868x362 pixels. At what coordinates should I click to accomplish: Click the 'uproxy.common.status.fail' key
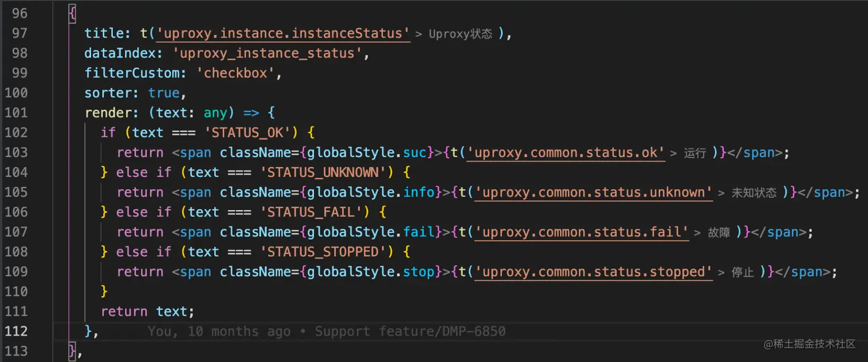(582, 232)
